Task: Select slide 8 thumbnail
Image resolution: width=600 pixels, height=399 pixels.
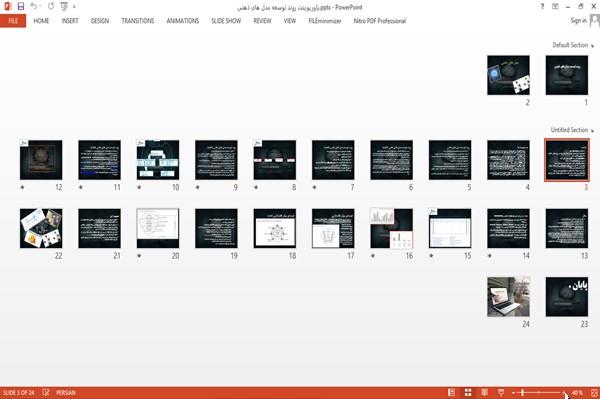Action: 275,160
